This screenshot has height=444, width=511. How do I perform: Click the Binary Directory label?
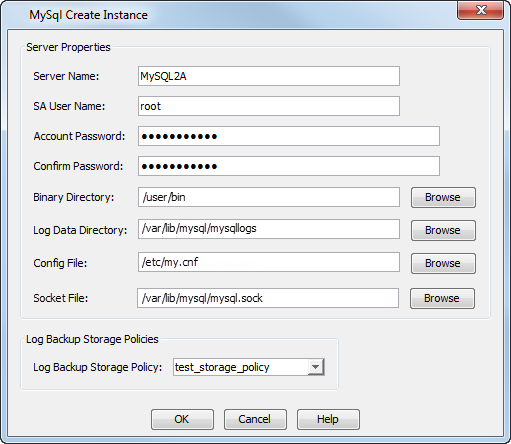(73, 197)
